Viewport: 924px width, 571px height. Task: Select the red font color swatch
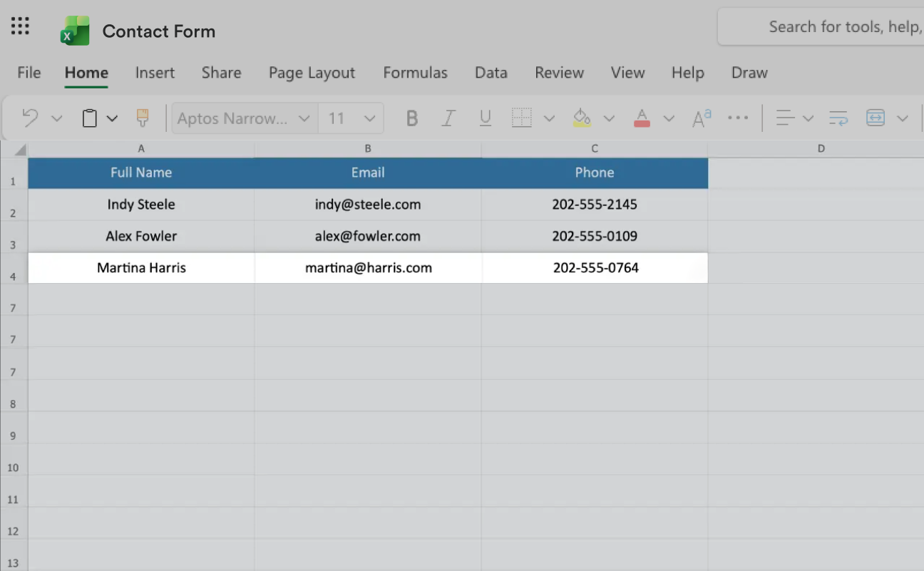point(641,118)
